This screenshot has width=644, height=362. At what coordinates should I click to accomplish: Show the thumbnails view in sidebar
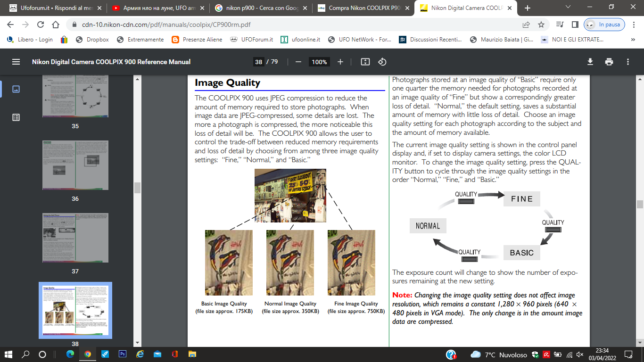(16, 89)
